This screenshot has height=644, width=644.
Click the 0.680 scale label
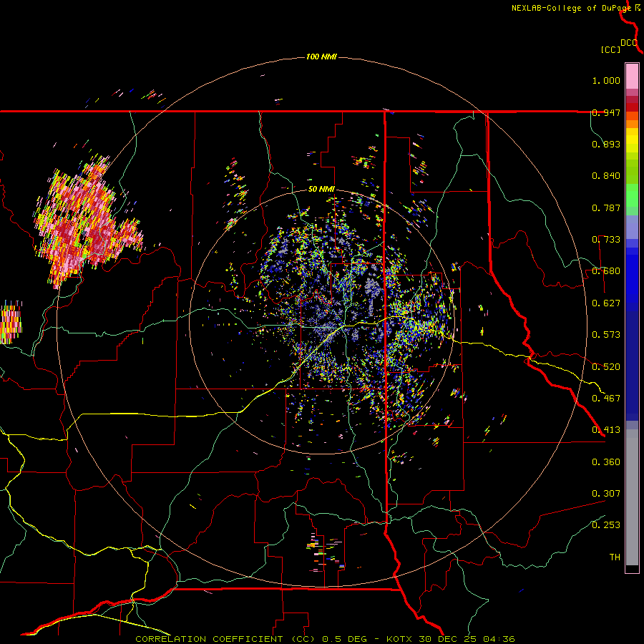606,271
